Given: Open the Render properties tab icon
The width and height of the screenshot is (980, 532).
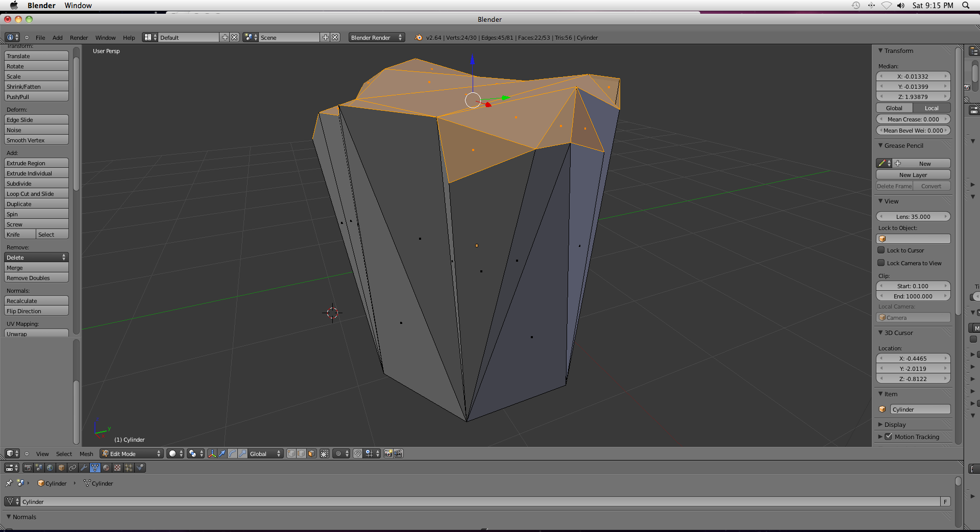Looking at the screenshot, I should coord(28,468).
